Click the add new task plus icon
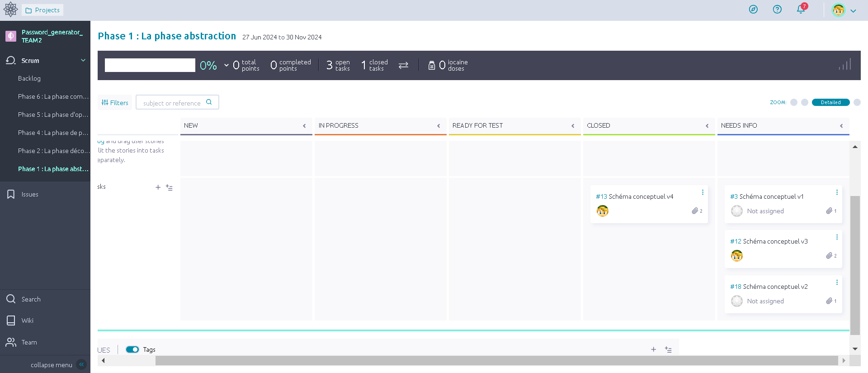The width and height of the screenshot is (868, 373). (158, 187)
